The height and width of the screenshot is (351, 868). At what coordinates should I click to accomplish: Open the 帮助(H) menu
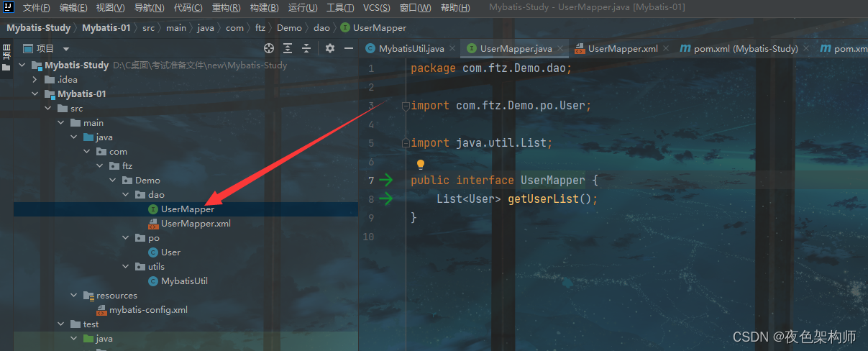coord(455,8)
